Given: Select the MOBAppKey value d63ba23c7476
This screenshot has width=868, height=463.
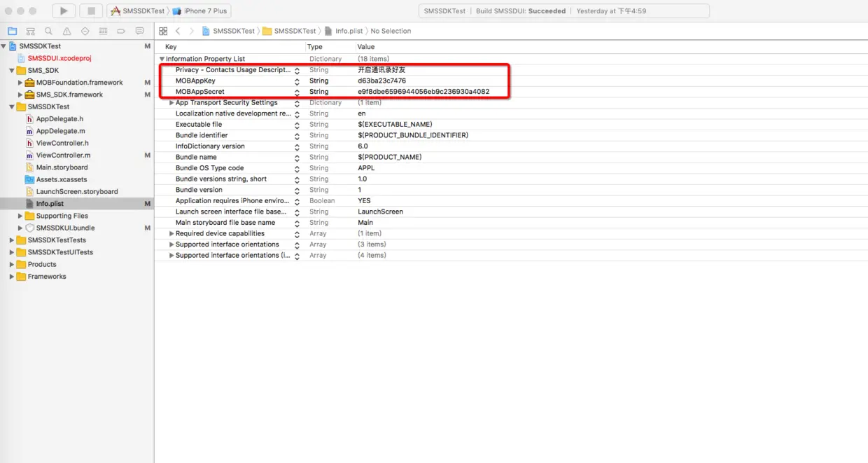Looking at the screenshot, I should 381,81.
